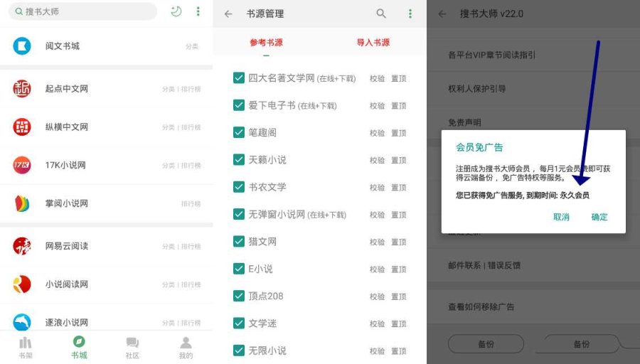This screenshot has width=640, height=364.
Task: Tap the 17K小说网 logo icon
Action: 22,165
